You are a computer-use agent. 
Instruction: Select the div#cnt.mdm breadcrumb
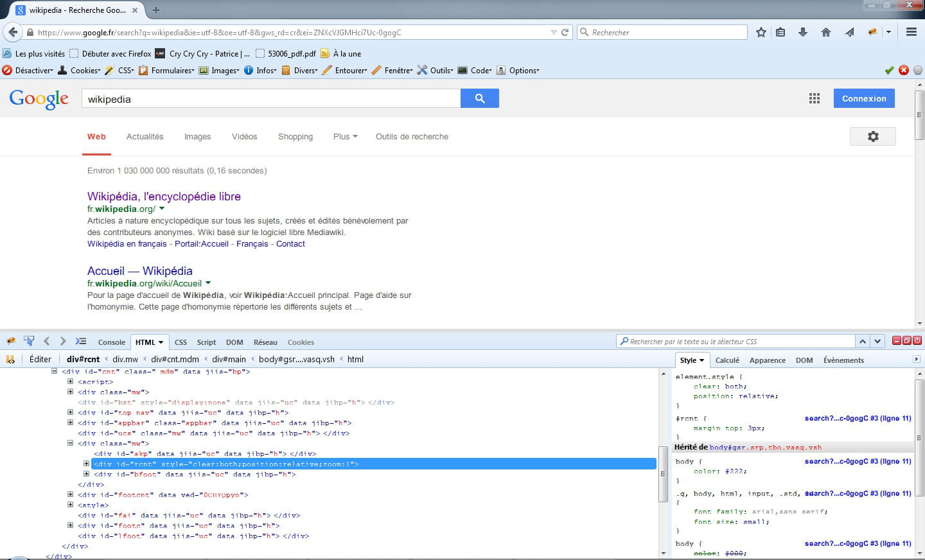175,360
